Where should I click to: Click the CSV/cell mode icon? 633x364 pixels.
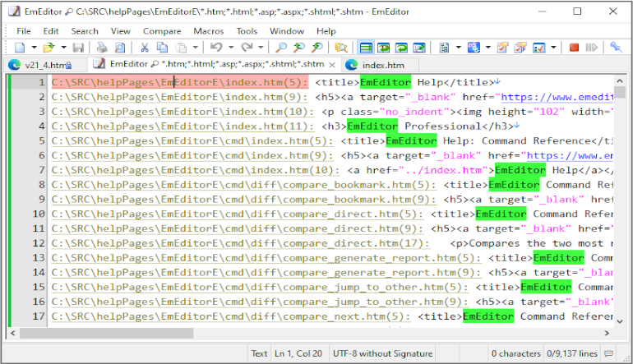click(x=474, y=48)
